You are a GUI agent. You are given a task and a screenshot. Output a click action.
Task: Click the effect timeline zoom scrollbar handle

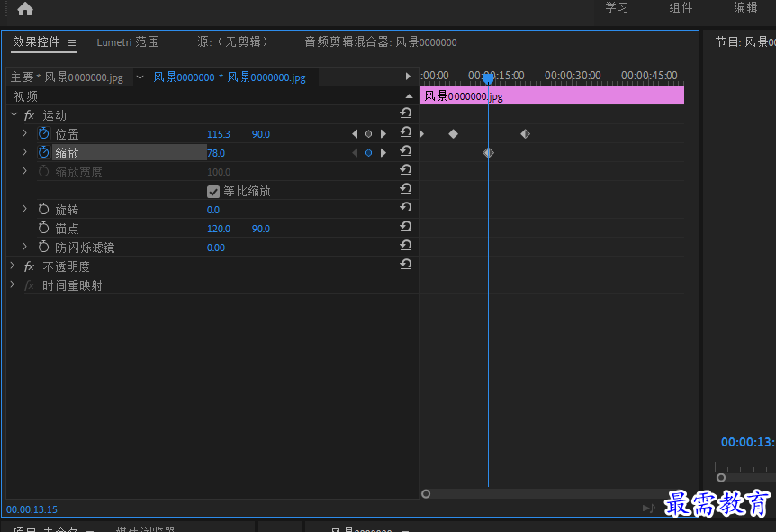[426, 494]
